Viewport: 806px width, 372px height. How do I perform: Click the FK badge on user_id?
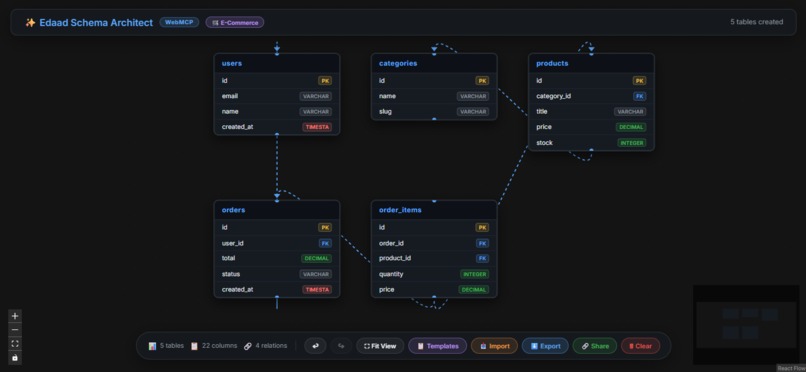pyautogui.click(x=325, y=243)
